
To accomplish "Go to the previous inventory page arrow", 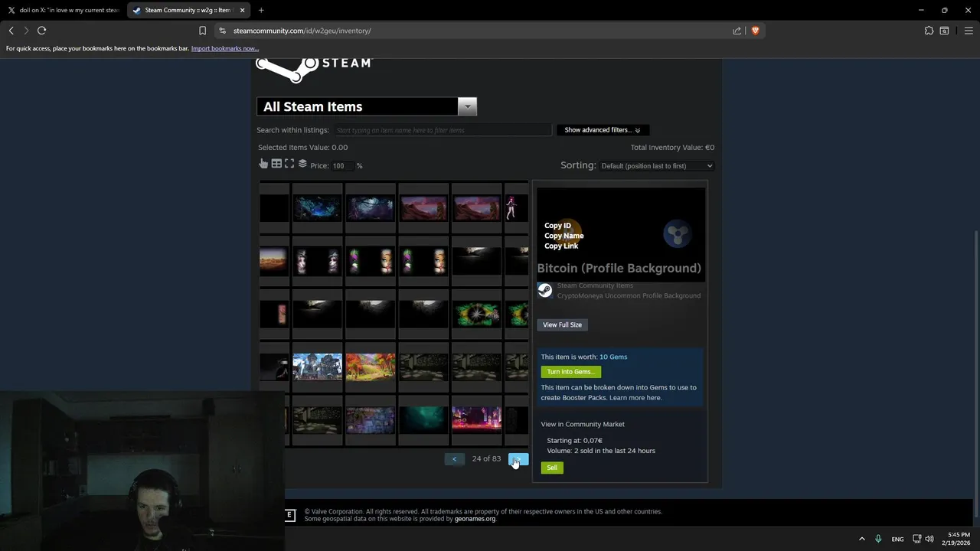I will pyautogui.click(x=454, y=459).
